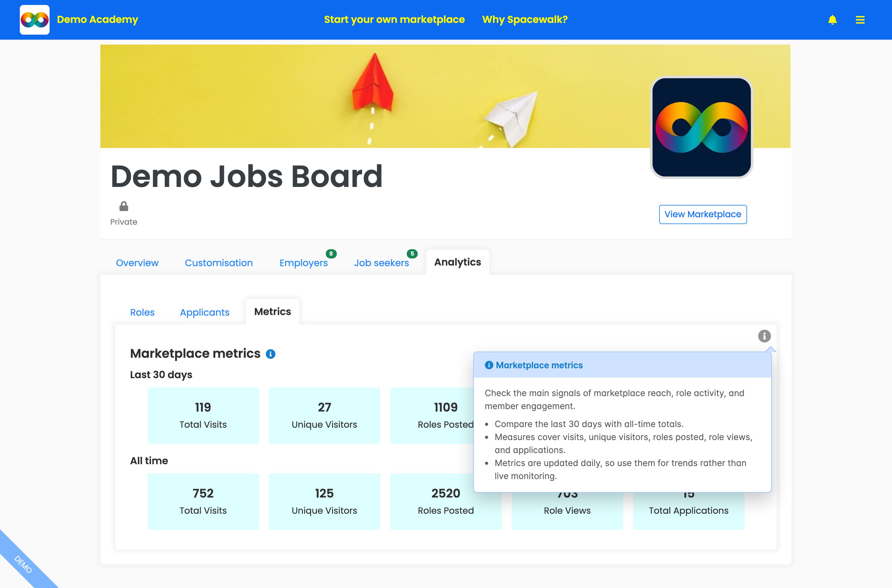Click the 752 Total Visits card

203,502
